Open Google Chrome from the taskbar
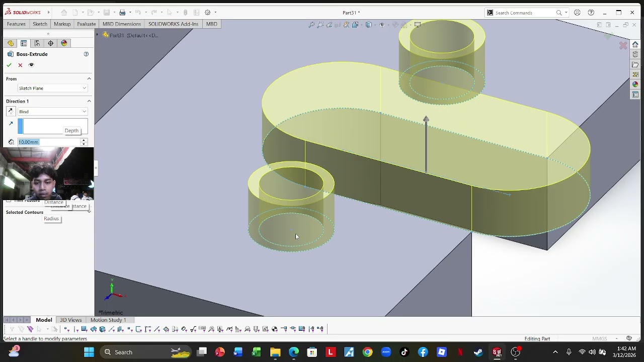The width and height of the screenshot is (644, 362). coord(368,352)
